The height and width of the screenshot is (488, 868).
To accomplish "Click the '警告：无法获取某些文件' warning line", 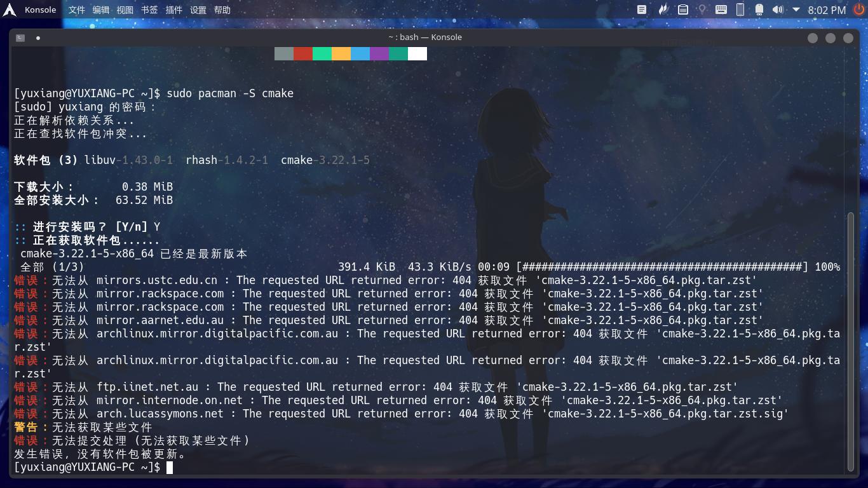I will pyautogui.click(x=83, y=427).
